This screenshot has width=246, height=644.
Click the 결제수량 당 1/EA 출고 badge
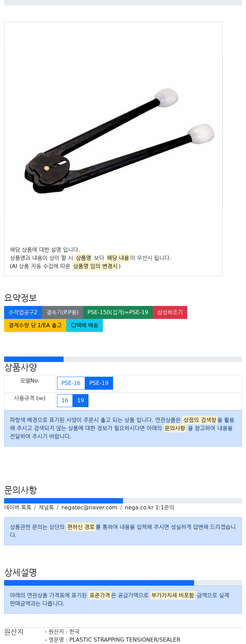pyautogui.click(x=35, y=325)
